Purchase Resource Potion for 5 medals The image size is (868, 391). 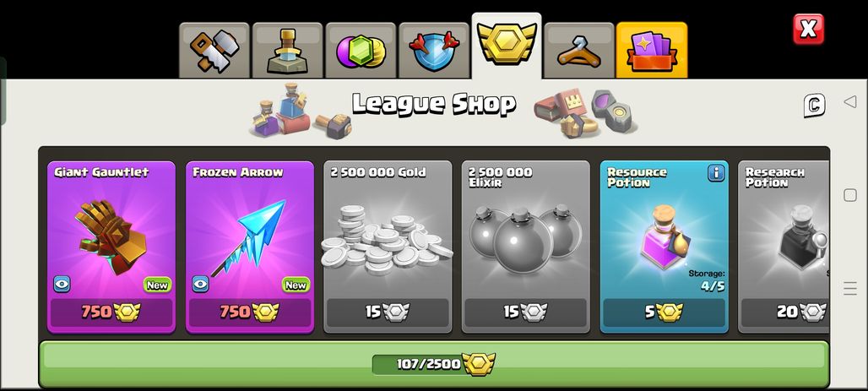(x=665, y=312)
